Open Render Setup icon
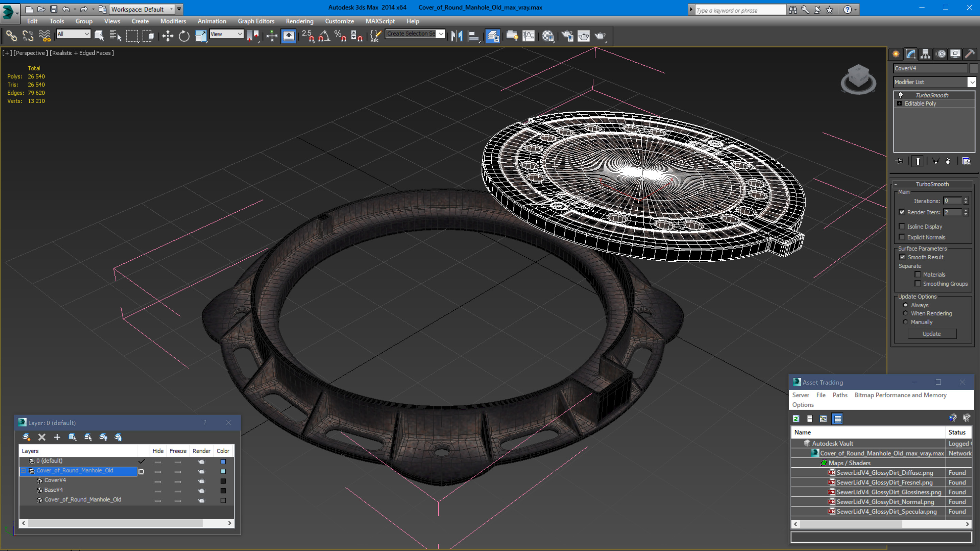The image size is (980, 551). pos(567,36)
